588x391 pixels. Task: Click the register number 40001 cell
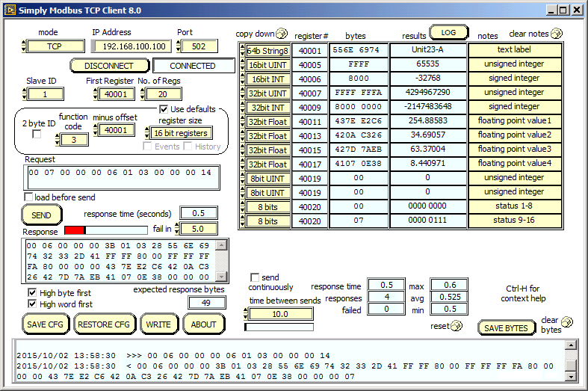point(310,51)
